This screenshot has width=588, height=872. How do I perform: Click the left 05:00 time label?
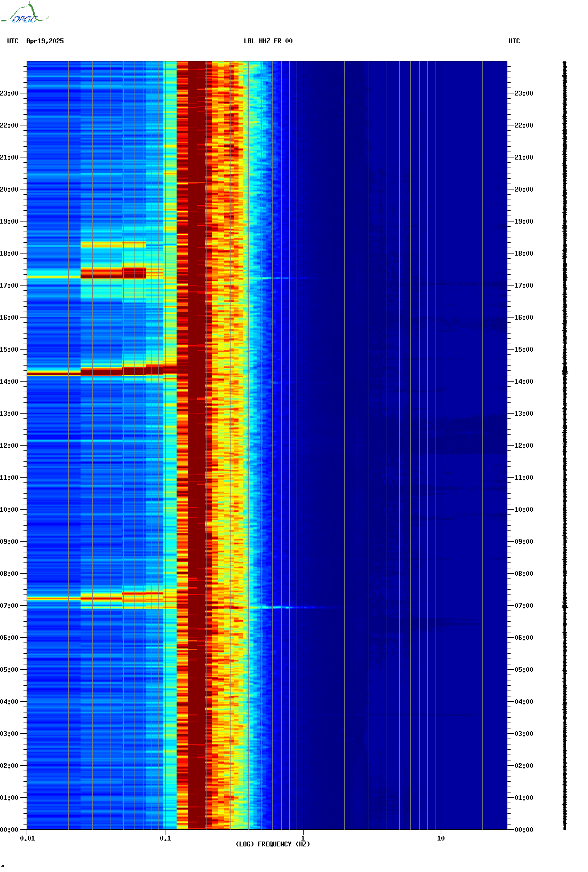[x=9, y=670]
